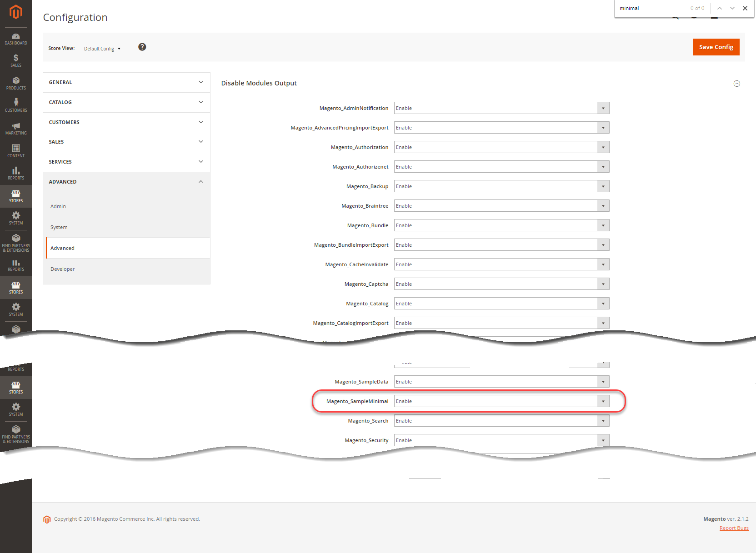Open Magento_SampleData Enable dropdown
Image resolution: width=756 pixels, height=553 pixels.
(501, 382)
